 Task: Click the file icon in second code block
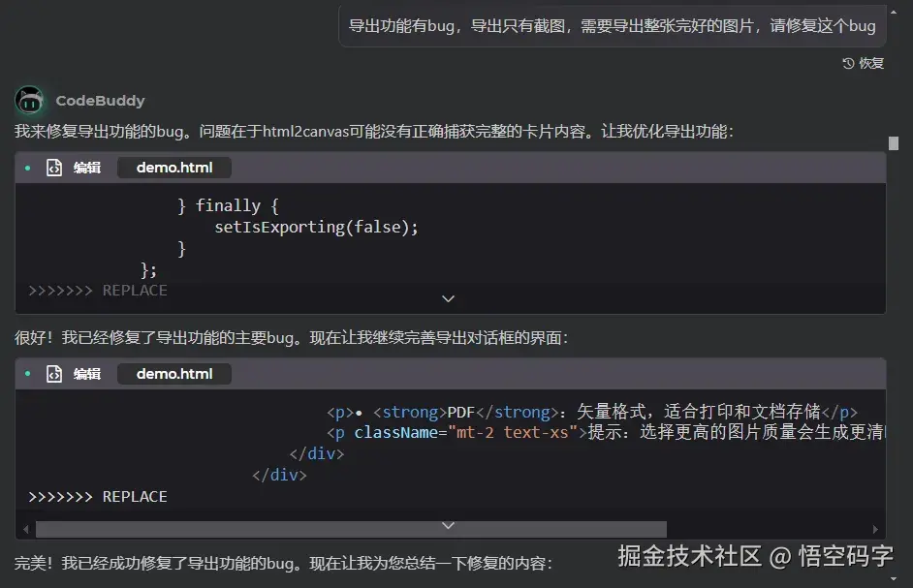pyautogui.click(x=53, y=373)
